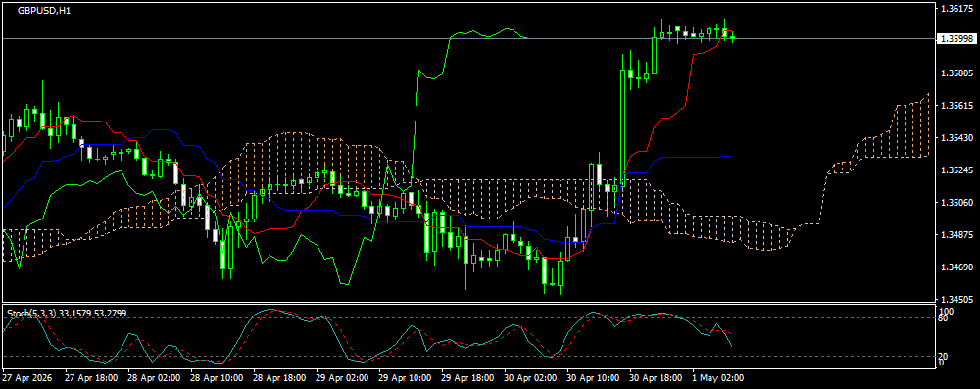Viewport: 980px width, 389px height.
Task: Click the 30 Apr 18:00 time label
Action: pos(657,378)
